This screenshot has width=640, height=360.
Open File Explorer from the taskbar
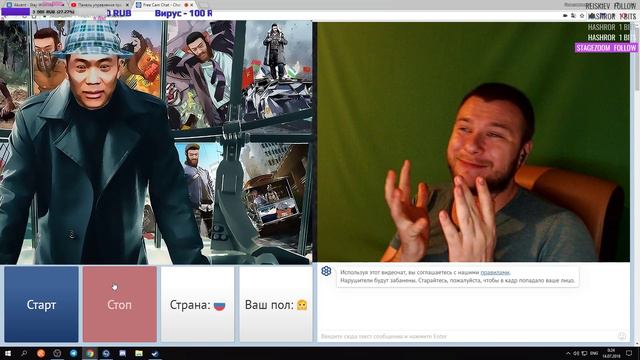click(139, 353)
